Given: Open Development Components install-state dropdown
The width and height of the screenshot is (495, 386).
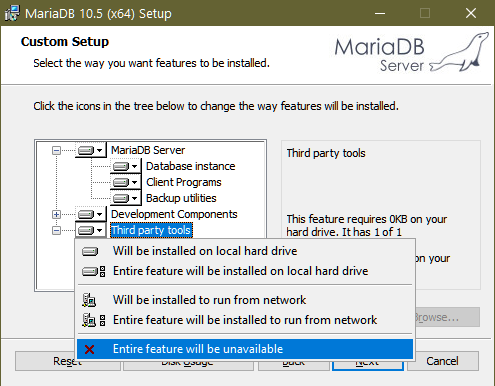Looking at the screenshot, I should click(x=90, y=214).
